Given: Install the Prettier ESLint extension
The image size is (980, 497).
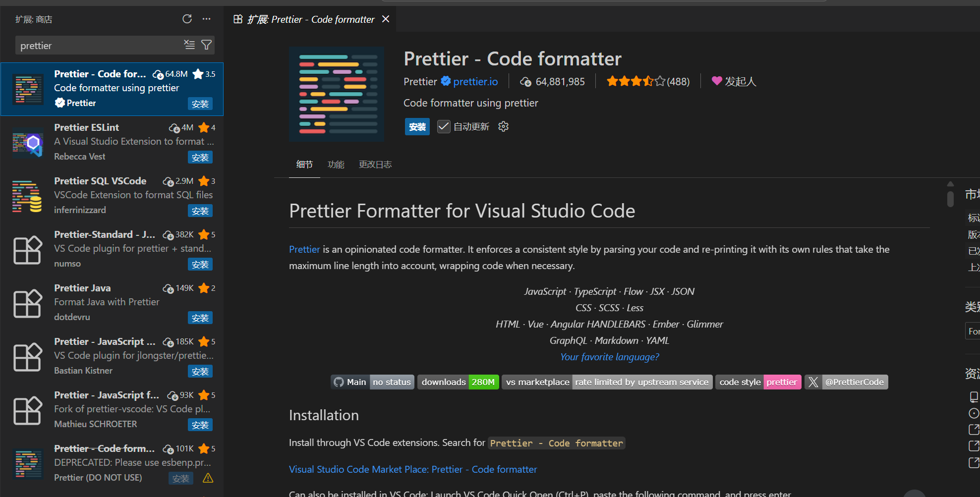Looking at the screenshot, I should point(200,157).
